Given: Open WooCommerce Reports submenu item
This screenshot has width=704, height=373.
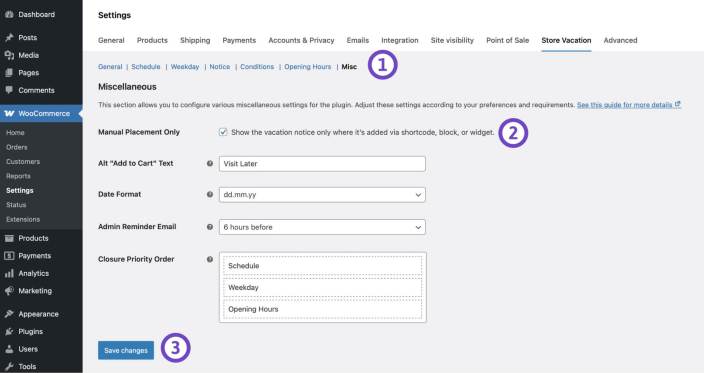Looking at the screenshot, I should (x=18, y=176).
